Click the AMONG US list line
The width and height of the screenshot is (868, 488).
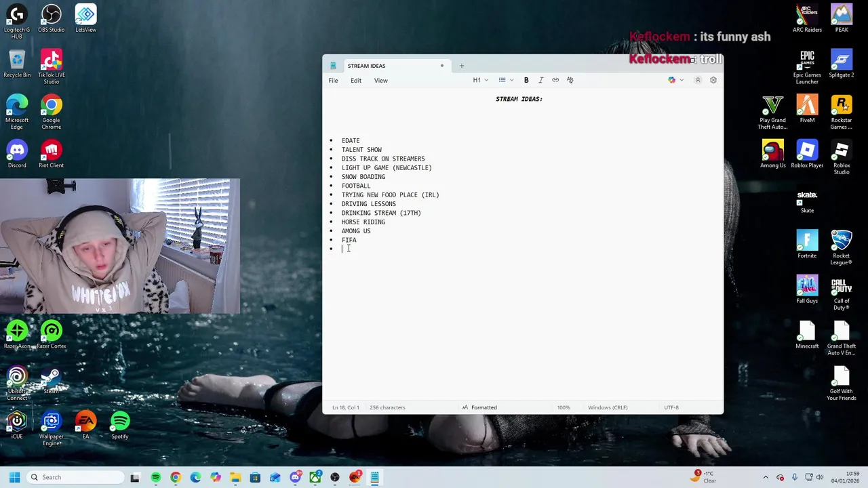356,231
